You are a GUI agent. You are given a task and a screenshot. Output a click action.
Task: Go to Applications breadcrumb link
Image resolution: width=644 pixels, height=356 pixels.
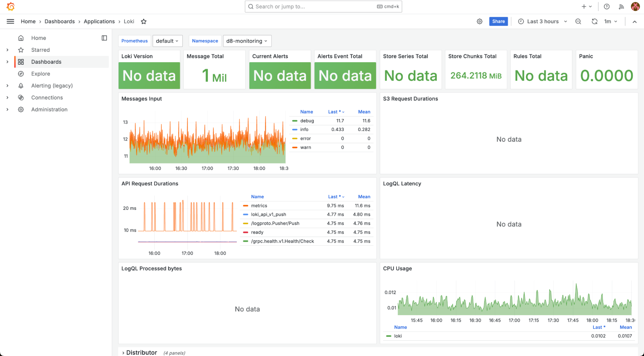[x=99, y=22]
